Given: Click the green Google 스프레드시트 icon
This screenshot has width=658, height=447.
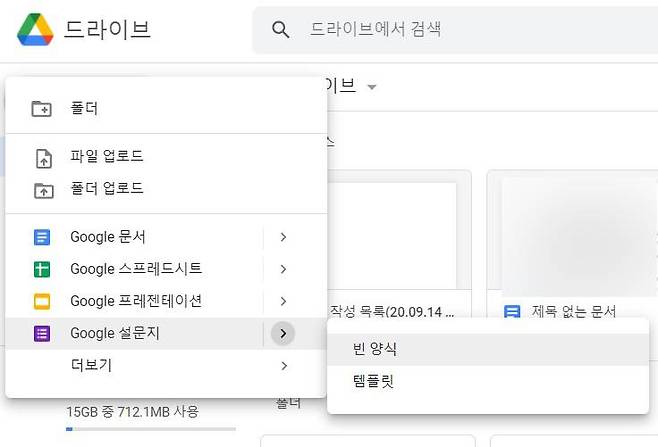Looking at the screenshot, I should 42,269.
